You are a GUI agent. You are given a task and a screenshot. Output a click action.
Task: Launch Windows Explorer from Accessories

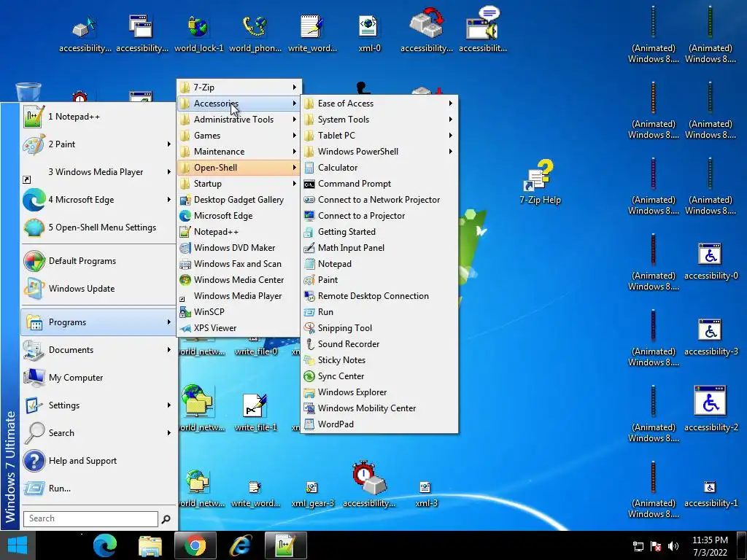click(x=379, y=392)
